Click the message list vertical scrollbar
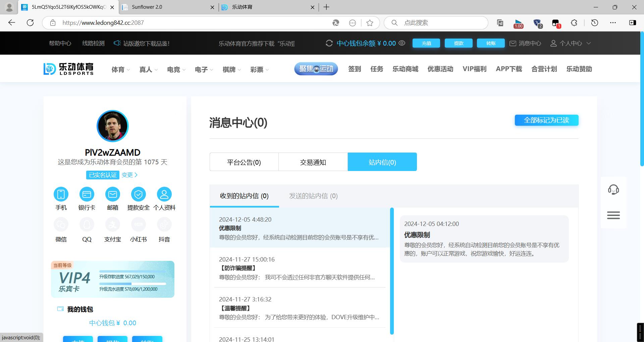The width and height of the screenshot is (644, 342). (x=392, y=271)
